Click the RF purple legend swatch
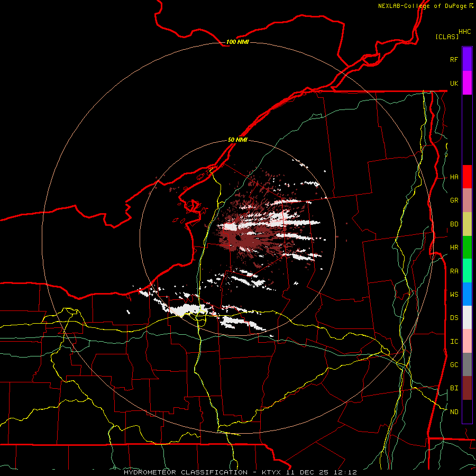476x476 pixels. coord(467,59)
